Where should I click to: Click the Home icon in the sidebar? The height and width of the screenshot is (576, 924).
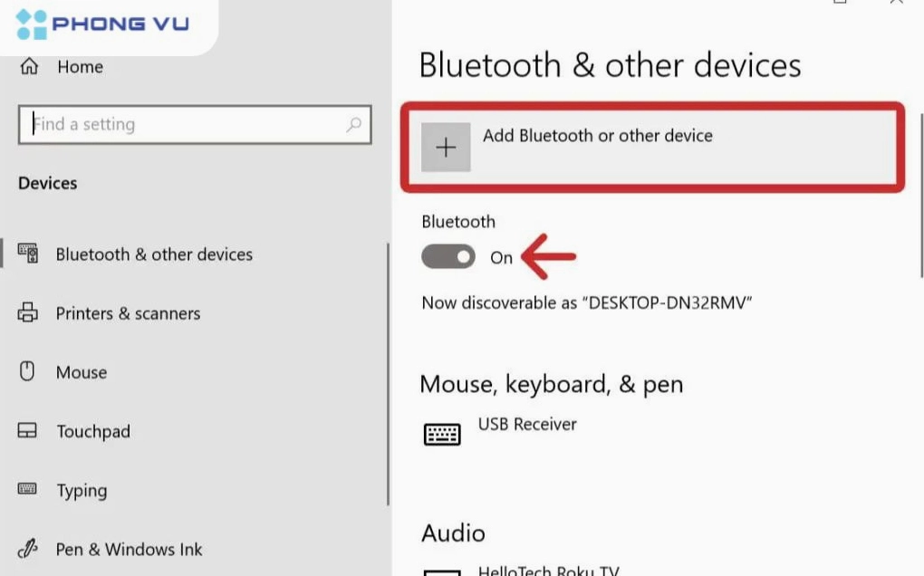tap(30, 66)
